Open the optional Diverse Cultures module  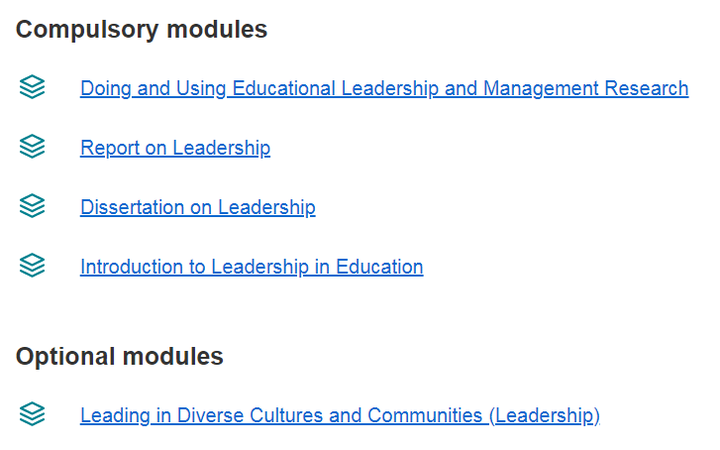(340, 416)
